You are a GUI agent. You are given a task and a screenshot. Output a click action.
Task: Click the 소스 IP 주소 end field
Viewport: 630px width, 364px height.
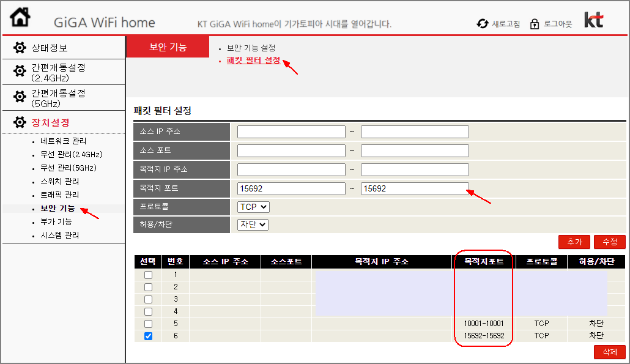click(415, 132)
